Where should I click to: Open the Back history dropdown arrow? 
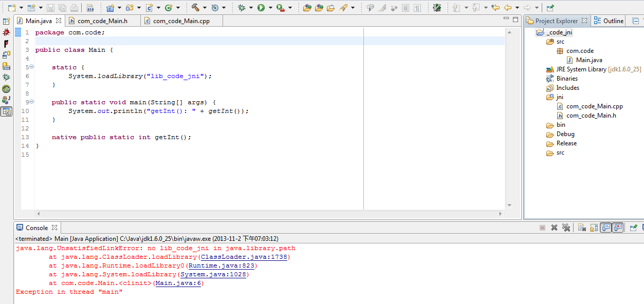click(517, 8)
